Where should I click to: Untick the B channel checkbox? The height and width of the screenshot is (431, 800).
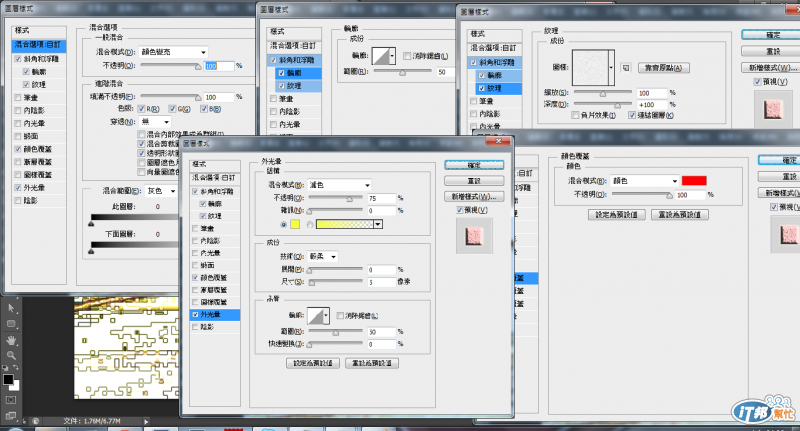pos(204,109)
